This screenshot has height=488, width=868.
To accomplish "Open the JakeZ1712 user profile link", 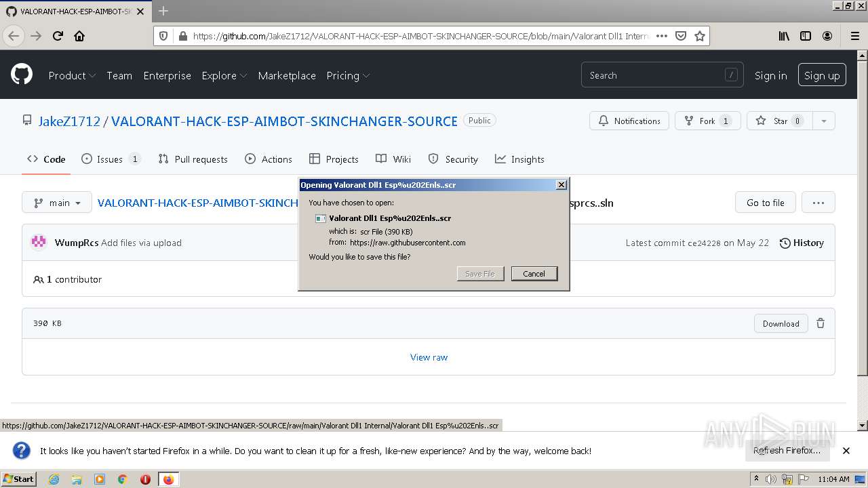I will (x=69, y=121).
